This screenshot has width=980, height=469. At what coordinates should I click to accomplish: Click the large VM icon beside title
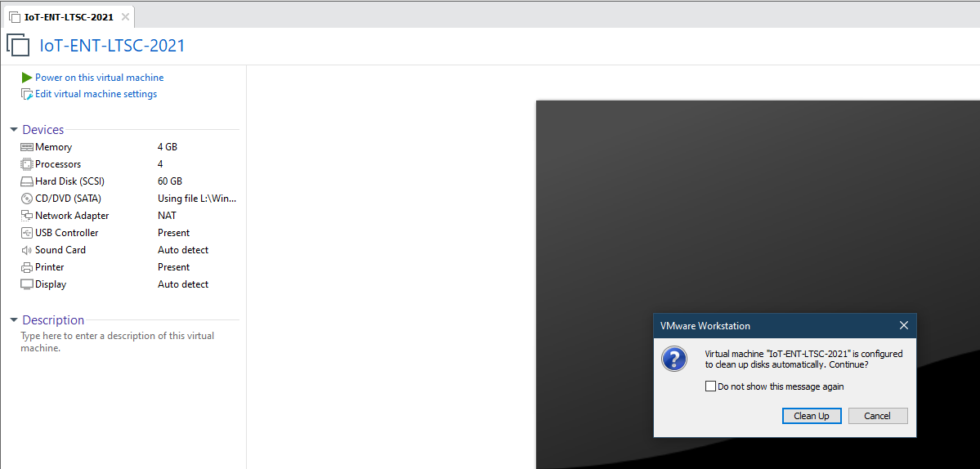point(18,46)
